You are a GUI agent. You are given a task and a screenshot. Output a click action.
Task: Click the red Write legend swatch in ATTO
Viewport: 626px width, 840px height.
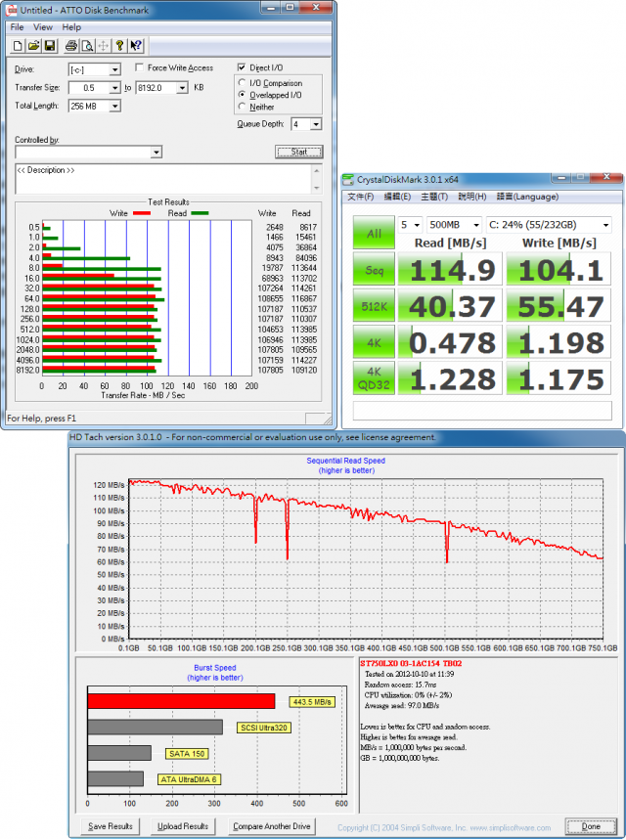pos(142,213)
